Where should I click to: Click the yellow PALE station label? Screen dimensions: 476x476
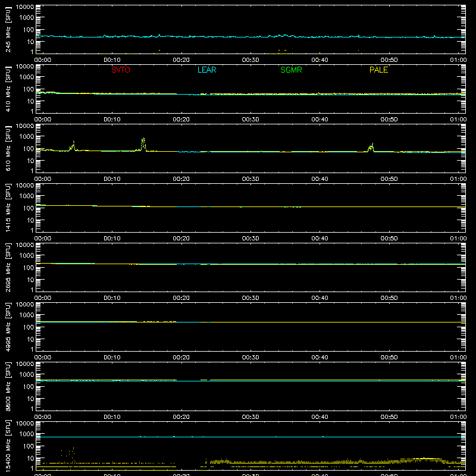pos(378,70)
